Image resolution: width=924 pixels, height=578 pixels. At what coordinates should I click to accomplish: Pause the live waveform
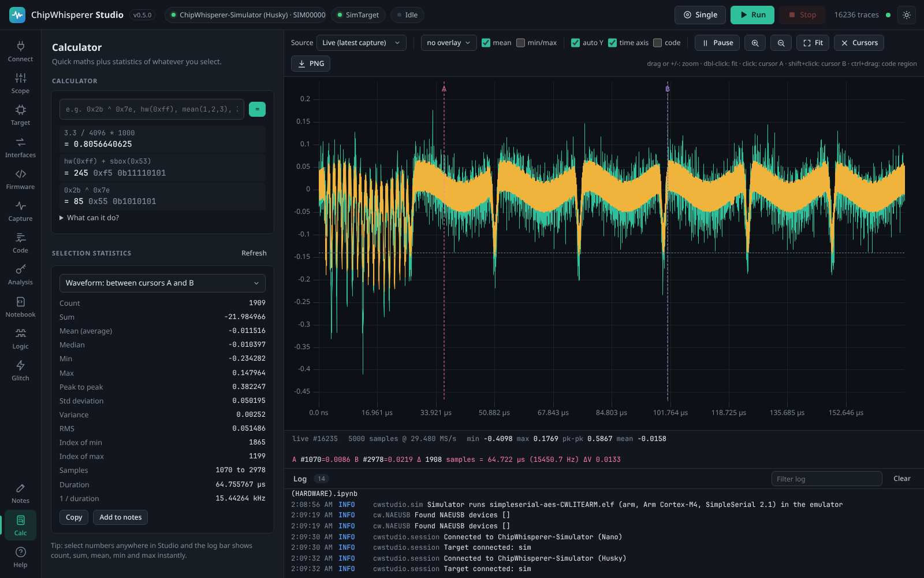point(717,43)
